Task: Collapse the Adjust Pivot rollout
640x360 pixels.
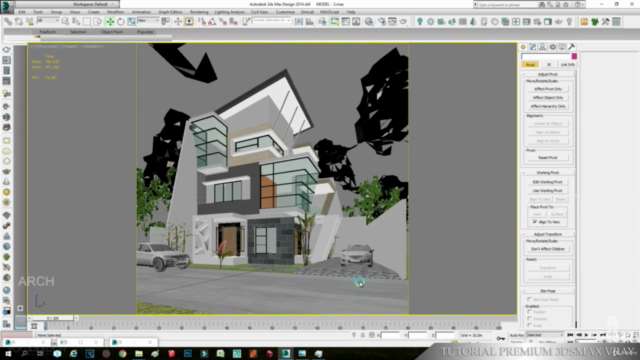Action: tap(548, 74)
